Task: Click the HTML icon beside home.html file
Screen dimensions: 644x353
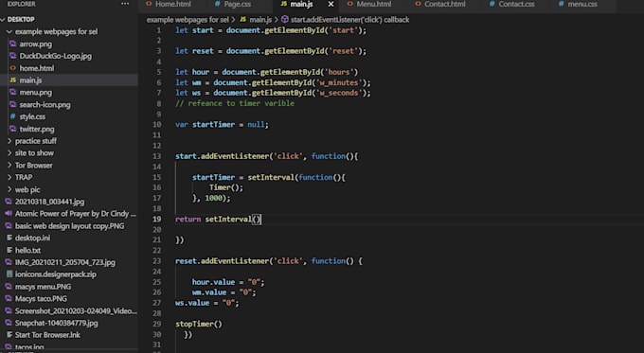Action: tap(12, 68)
